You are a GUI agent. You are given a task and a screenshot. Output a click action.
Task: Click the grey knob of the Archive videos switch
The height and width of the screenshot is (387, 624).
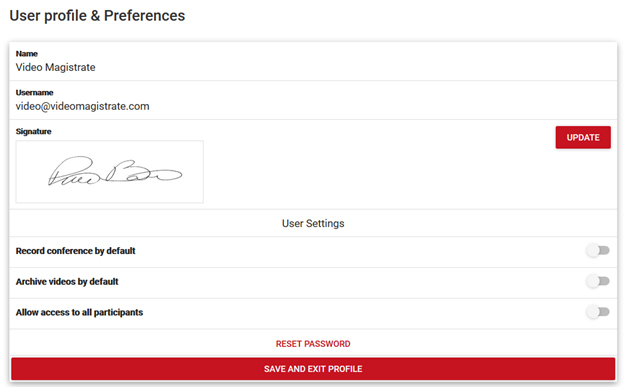pyautogui.click(x=593, y=281)
